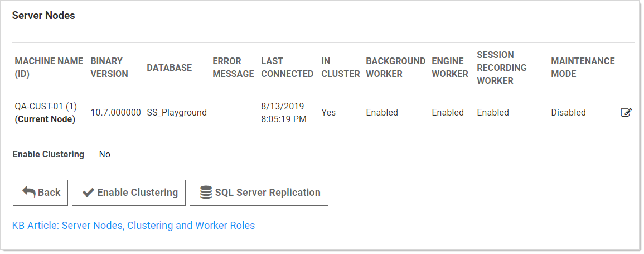
Task: Click the Database column header
Action: coord(169,68)
